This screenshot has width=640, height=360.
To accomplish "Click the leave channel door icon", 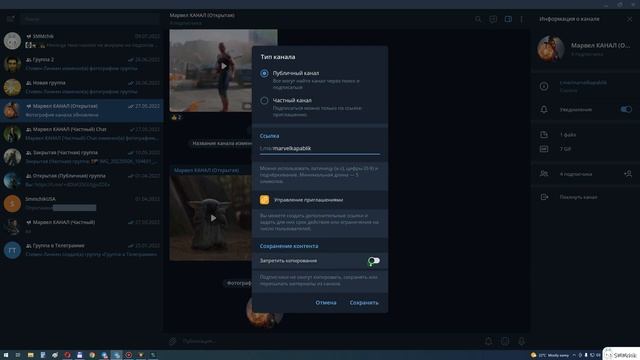I will click(x=544, y=197).
